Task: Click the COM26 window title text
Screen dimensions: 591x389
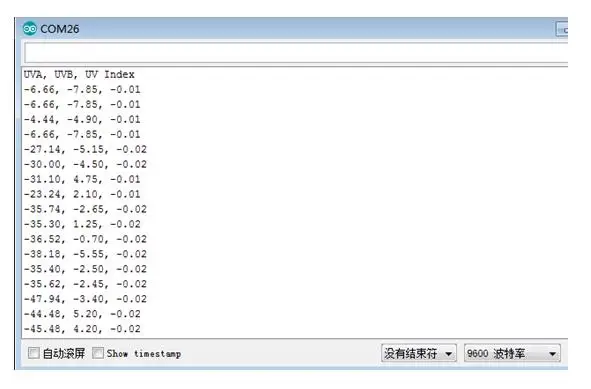Action: coord(60,29)
